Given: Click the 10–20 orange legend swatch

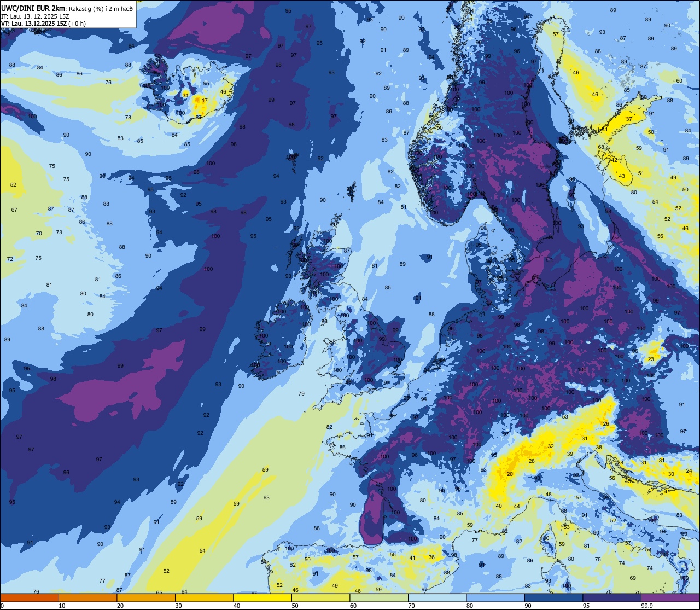Looking at the screenshot, I should (87, 597).
